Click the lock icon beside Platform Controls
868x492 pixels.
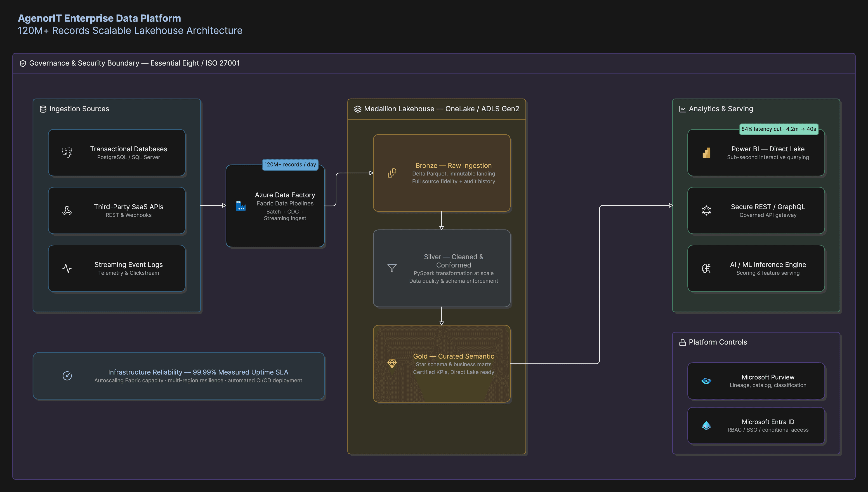coord(682,342)
